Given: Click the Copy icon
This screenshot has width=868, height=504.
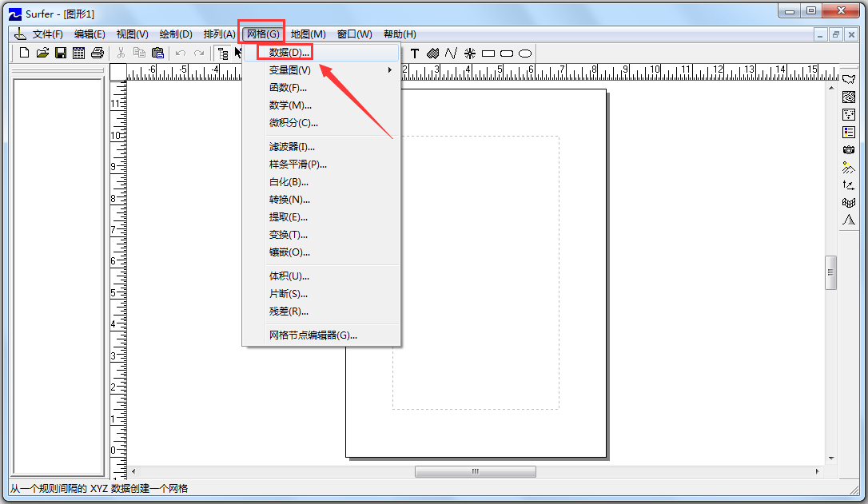Looking at the screenshot, I should pos(139,53).
